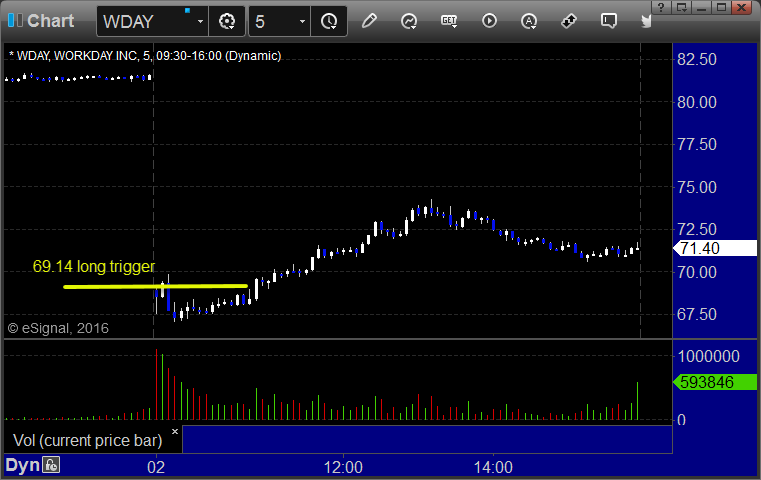The image size is (761, 480).
Task: Open the time template clock menu
Action: pos(329,21)
